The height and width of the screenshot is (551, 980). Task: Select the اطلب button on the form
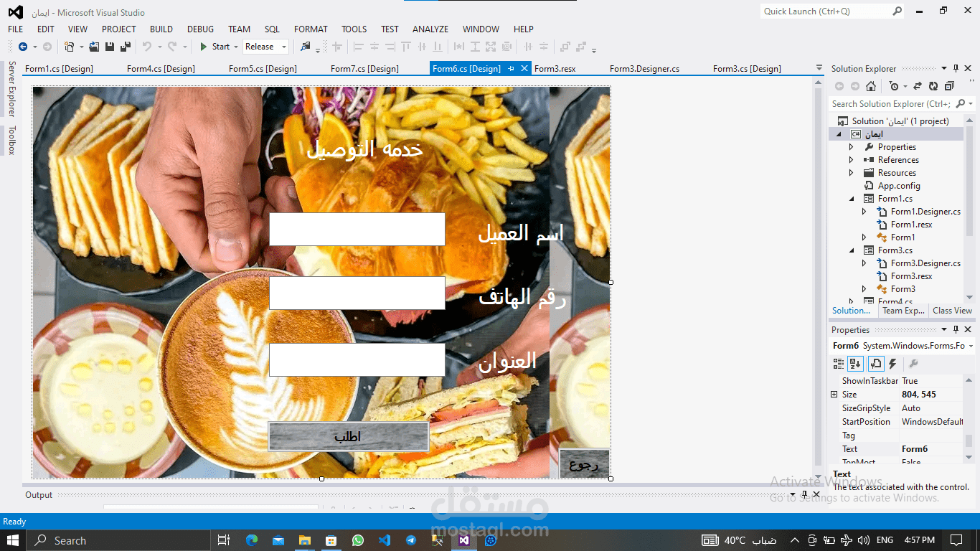click(x=348, y=437)
